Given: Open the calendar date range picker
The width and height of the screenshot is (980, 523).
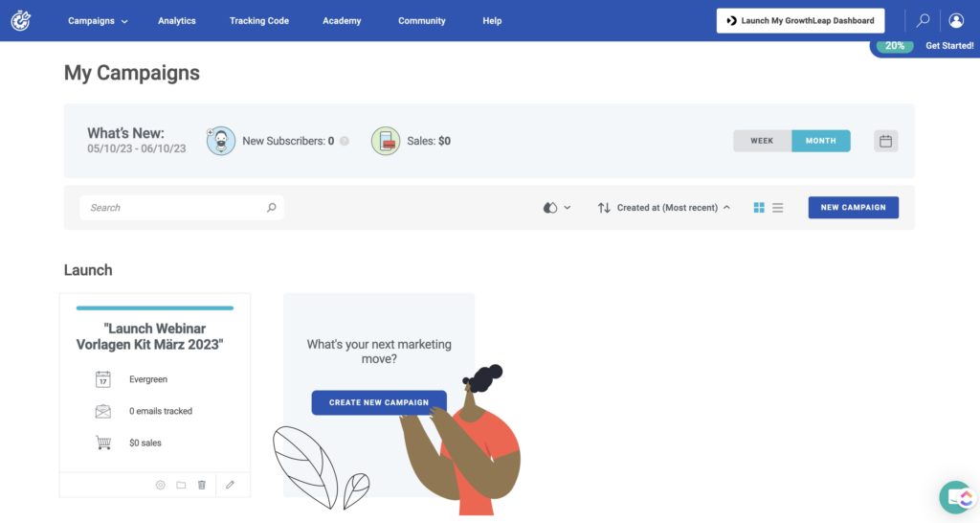Looking at the screenshot, I should coord(885,141).
